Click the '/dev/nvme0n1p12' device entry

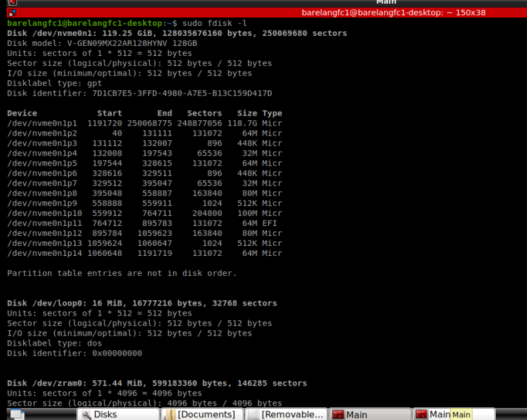[x=45, y=233]
